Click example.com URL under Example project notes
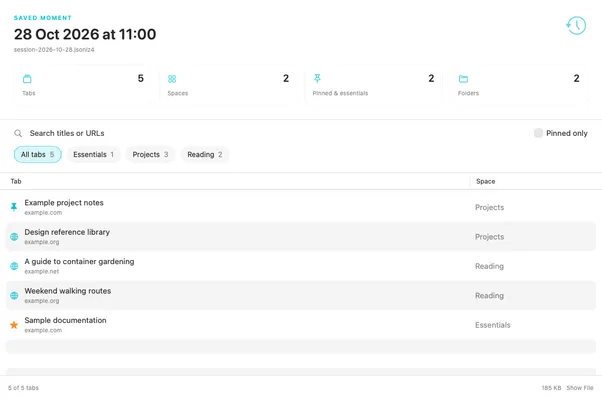Screen dimensions: 602x400 coord(43,213)
